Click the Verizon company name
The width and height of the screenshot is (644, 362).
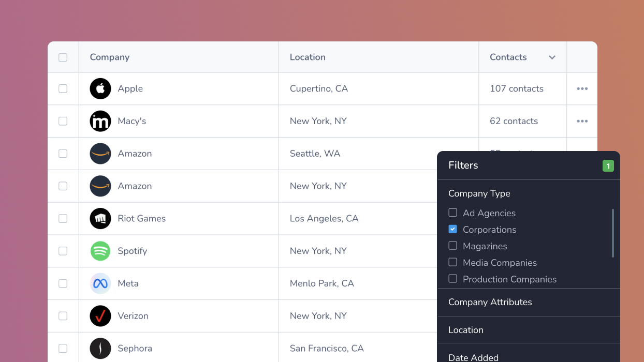133,316
